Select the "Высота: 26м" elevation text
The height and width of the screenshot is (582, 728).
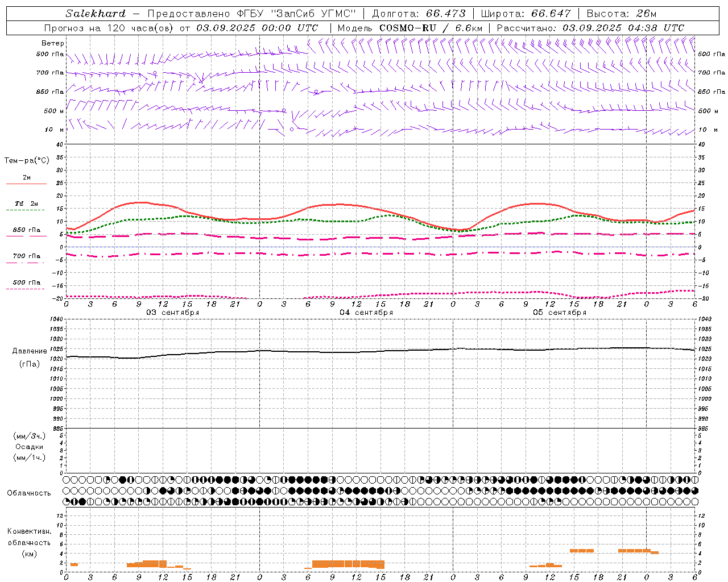pos(621,14)
